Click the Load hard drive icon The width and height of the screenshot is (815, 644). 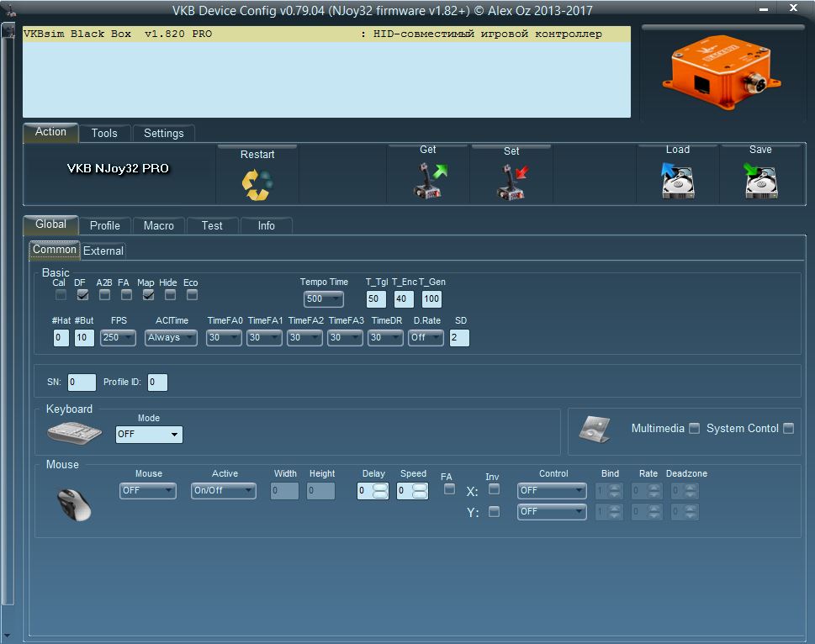click(x=677, y=180)
